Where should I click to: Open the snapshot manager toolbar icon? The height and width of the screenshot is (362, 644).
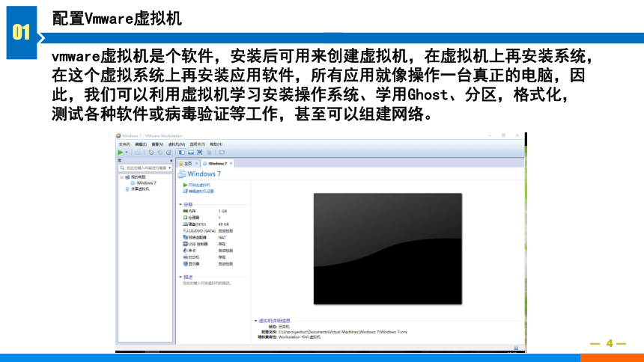(x=168, y=153)
